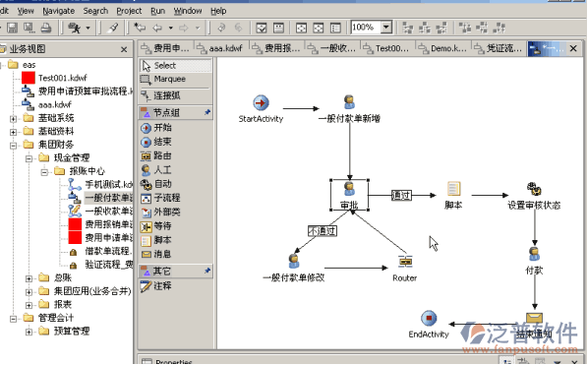Choose the 自动 automatic node tool
This screenshot has width=588, height=365.
[156, 184]
